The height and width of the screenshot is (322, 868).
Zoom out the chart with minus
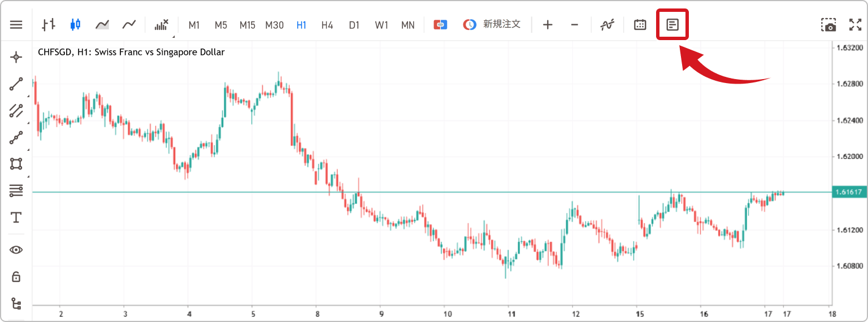(x=575, y=25)
